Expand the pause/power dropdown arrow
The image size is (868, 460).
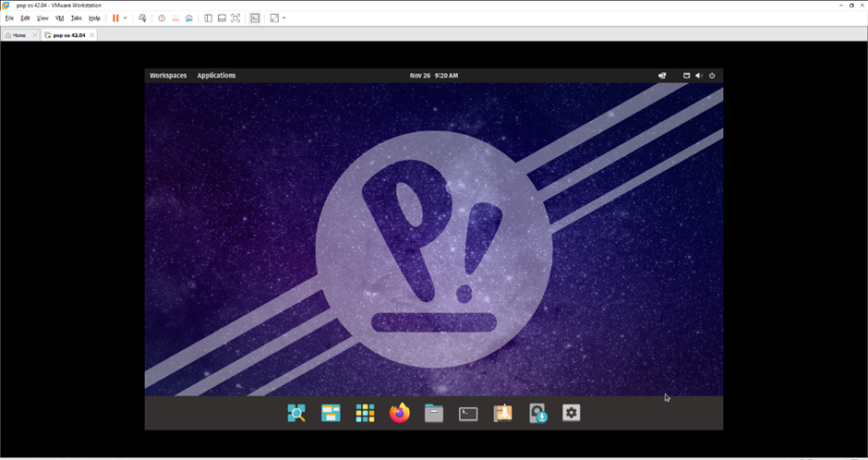click(126, 18)
